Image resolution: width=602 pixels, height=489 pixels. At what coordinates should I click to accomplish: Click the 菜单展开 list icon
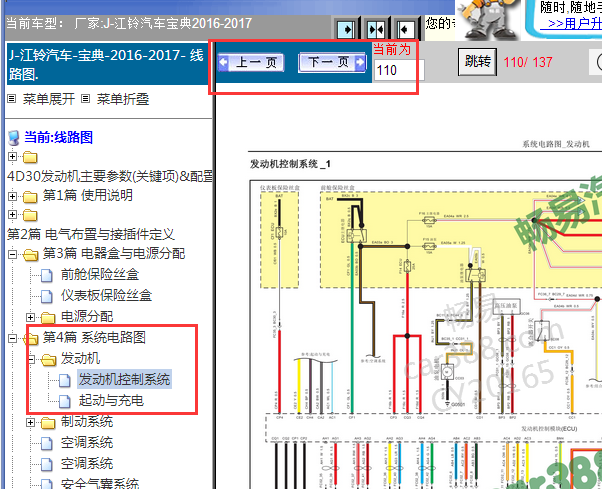(12, 99)
